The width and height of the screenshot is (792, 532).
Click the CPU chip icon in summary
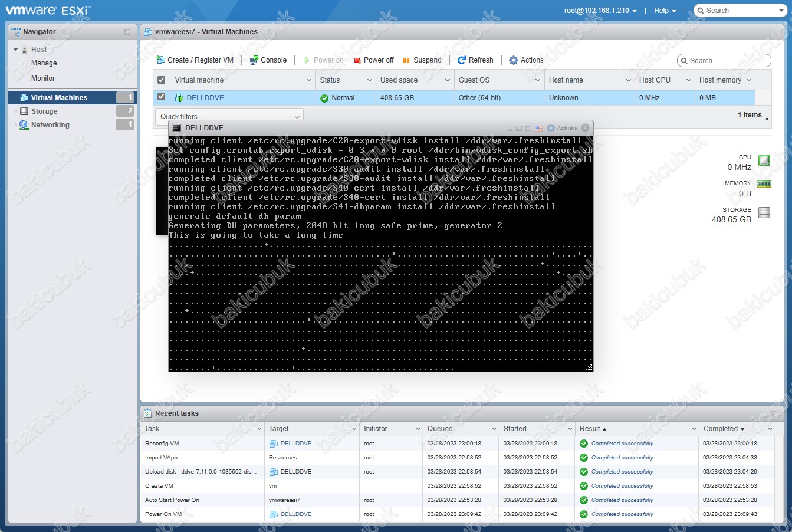[x=764, y=160]
